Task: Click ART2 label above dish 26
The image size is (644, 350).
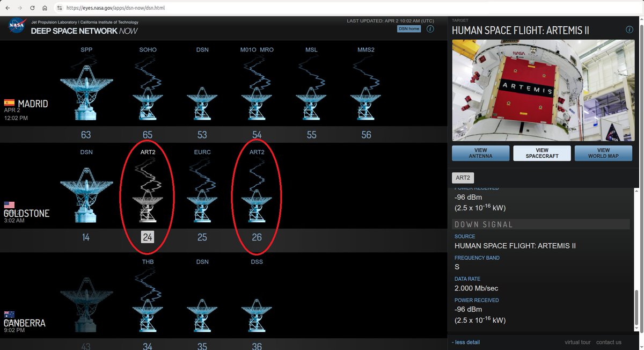Action: (x=257, y=152)
